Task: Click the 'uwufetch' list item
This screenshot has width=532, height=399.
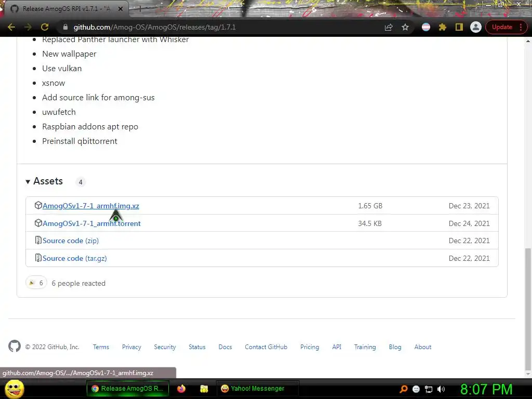Action: [59, 112]
